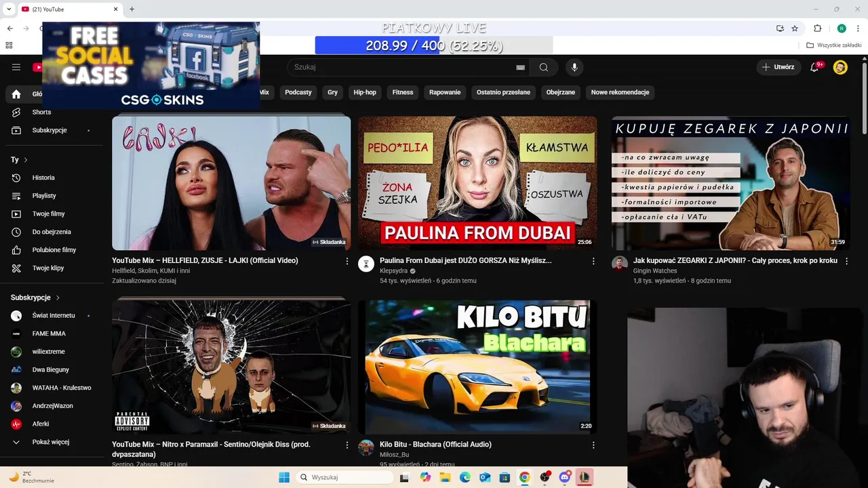Select the Fitness filter chip
Screen dimensions: 868x488
(x=403, y=92)
